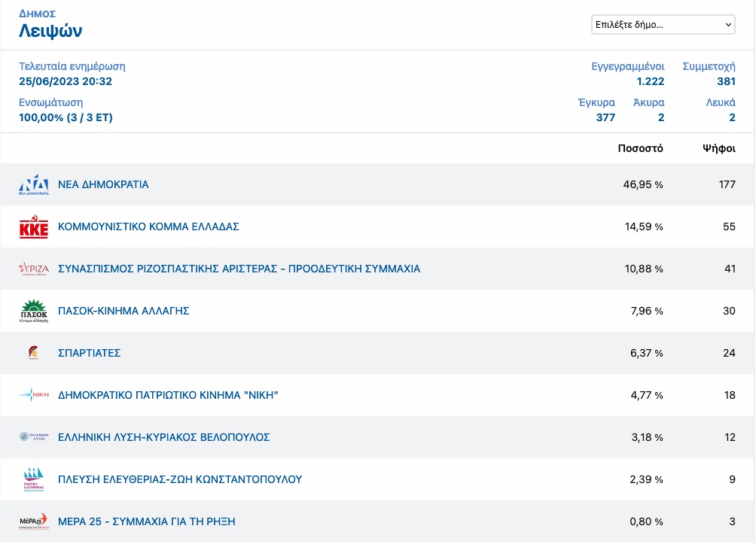This screenshot has height=544, width=756.
Task: Open the ΣΠΑΡΤΙΑΤΕΣ party link
Action: [89, 353]
